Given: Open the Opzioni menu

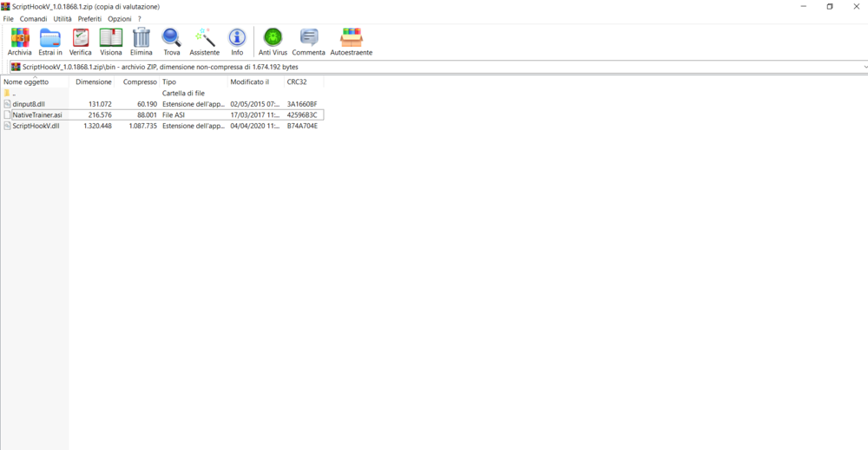Looking at the screenshot, I should [x=120, y=19].
